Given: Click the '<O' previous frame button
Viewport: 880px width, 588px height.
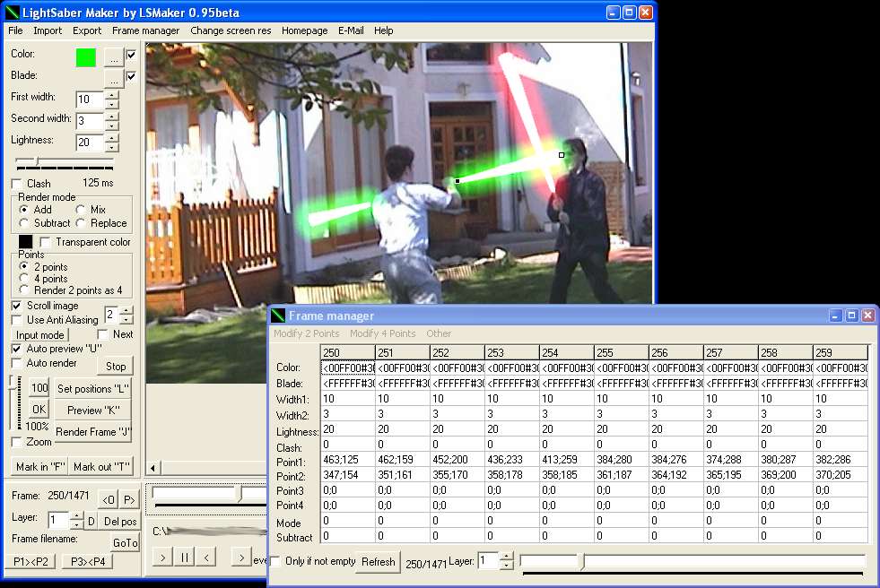Looking at the screenshot, I should 109,499.
